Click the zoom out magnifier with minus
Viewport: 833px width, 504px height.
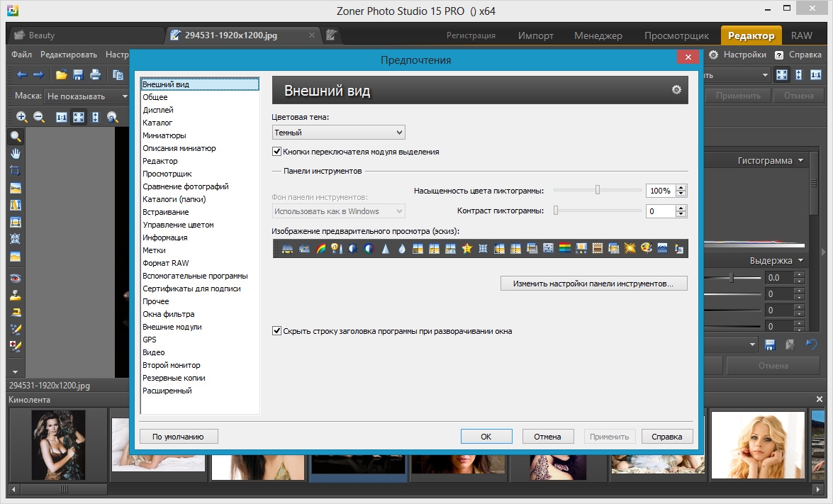click(39, 117)
